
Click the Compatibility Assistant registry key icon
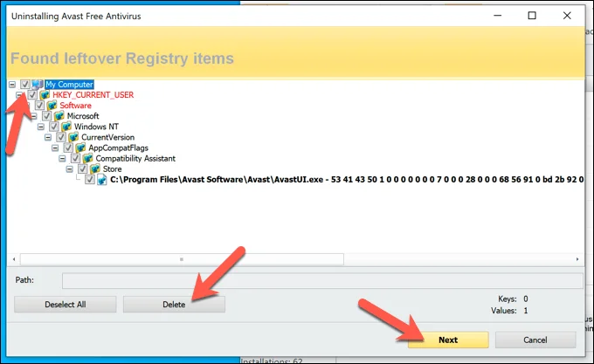point(88,158)
